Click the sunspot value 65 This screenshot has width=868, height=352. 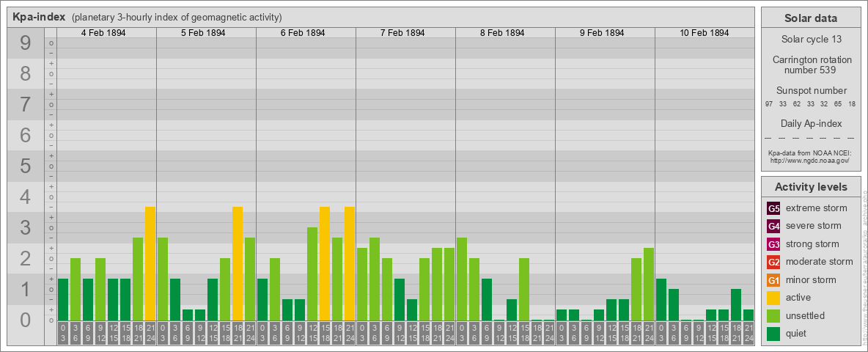(837, 104)
